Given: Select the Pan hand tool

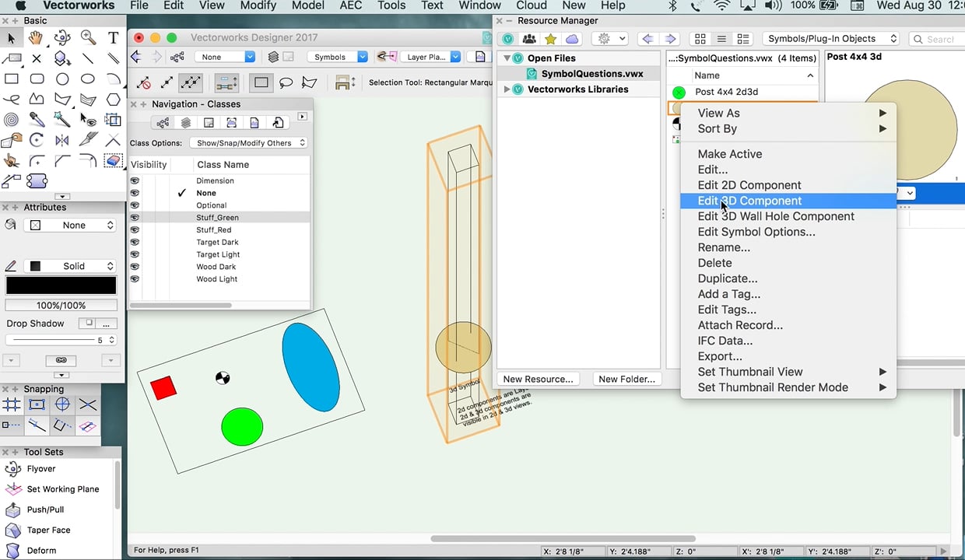Looking at the screenshot, I should 37,37.
